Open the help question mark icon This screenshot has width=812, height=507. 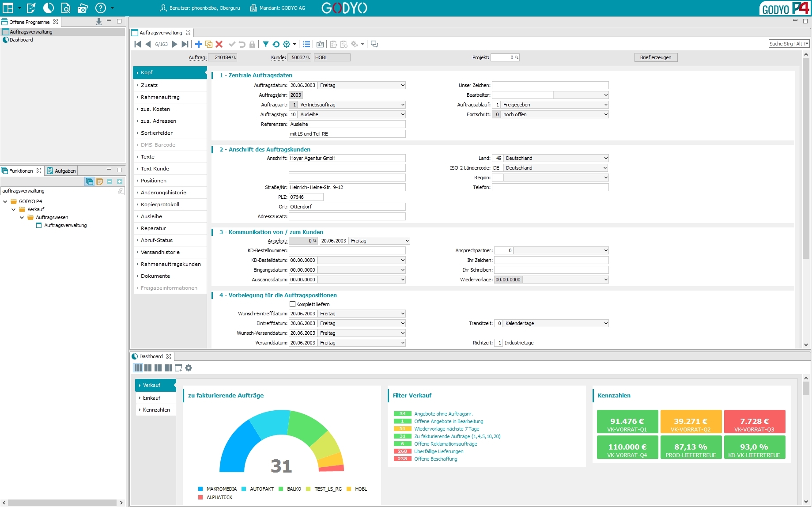pyautogui.click(x=101, y=8)
